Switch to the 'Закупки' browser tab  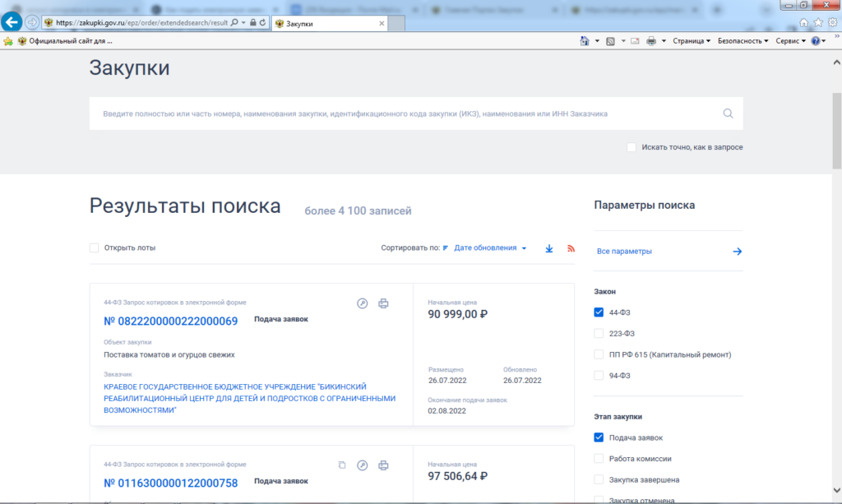click(x=329, y=24)
